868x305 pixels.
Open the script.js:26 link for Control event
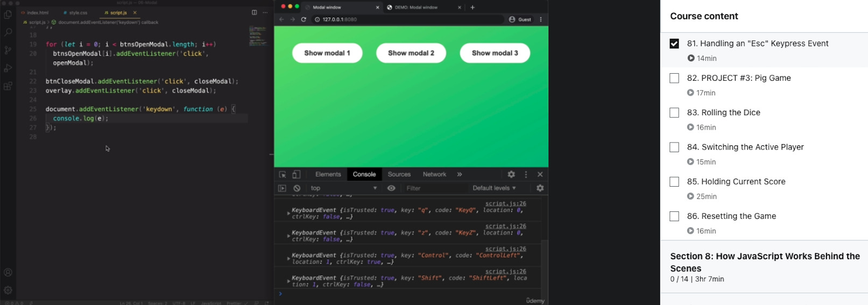tap(505, 249)
